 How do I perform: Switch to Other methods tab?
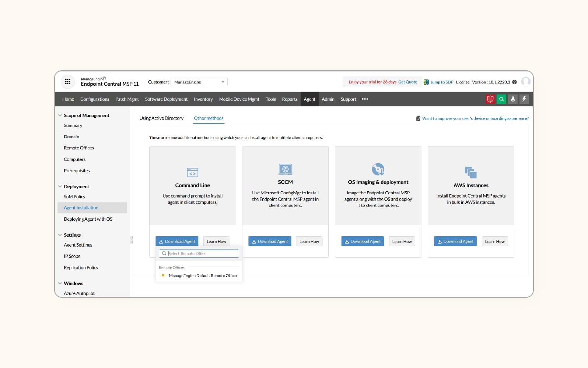point(209,118)
